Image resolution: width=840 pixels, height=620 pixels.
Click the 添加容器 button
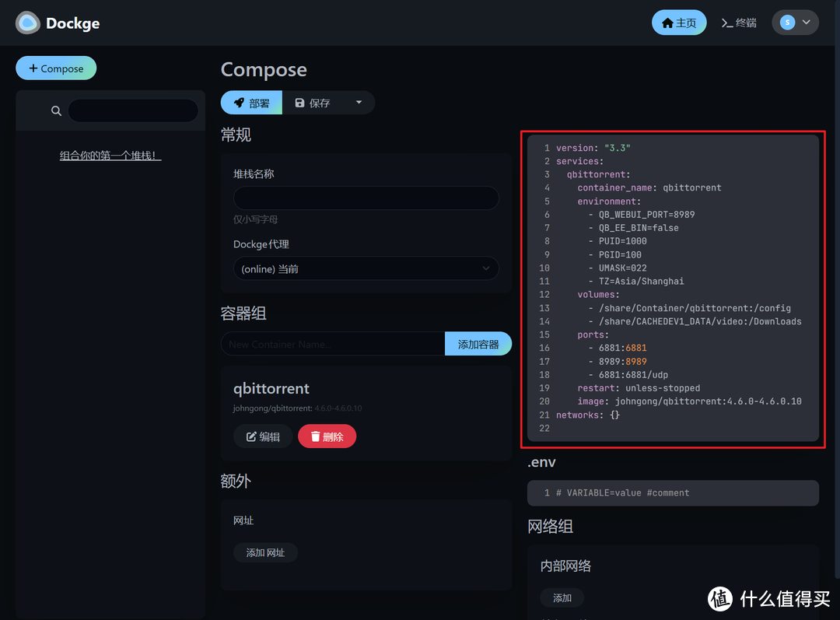point(478,344)
